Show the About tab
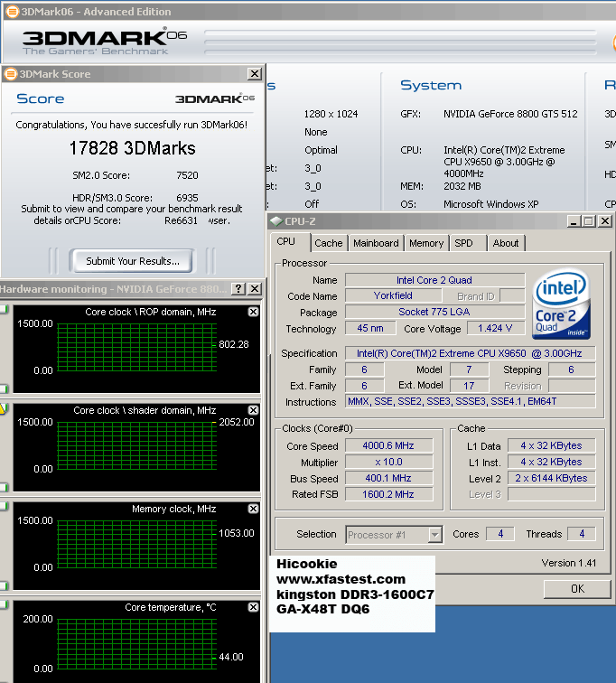Image resolution: width=616 pixels, height=683 pixels. click(506, 243)
